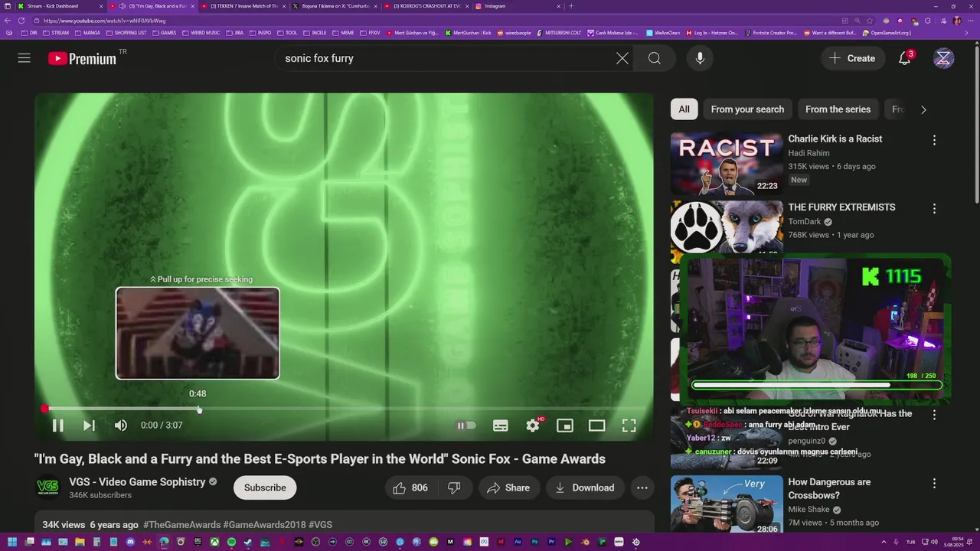Clear the search box with the X
Image resolution: width=980 pixels, height=551 pixels.
pyautogui.click(x=622, y=58)
